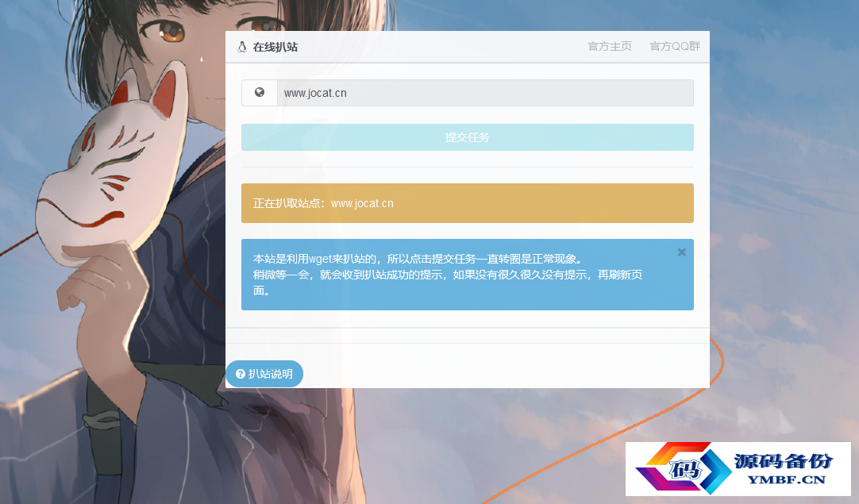859x504 pixels.
Task: Open the 扒站说明 help button
Action: click(x=264, y=374)
